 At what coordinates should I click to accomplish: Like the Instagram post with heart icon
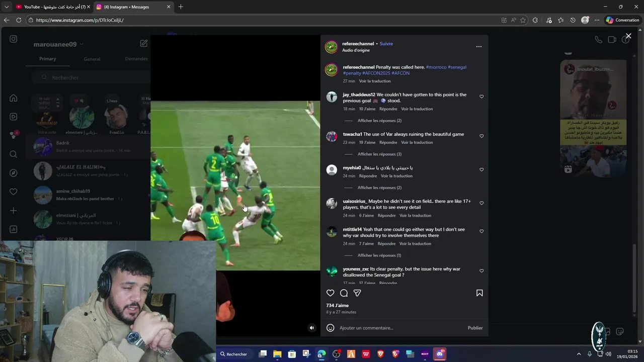(x=330, y=293)
